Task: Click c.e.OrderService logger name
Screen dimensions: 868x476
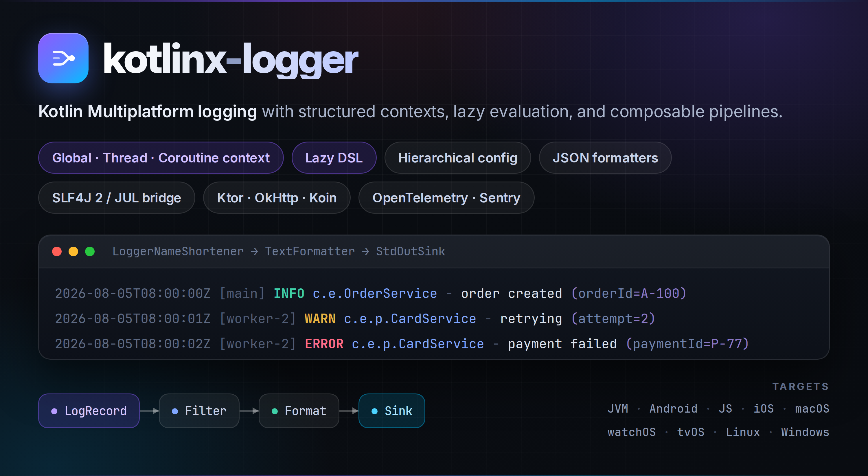Action: click(x=375, y=293)
